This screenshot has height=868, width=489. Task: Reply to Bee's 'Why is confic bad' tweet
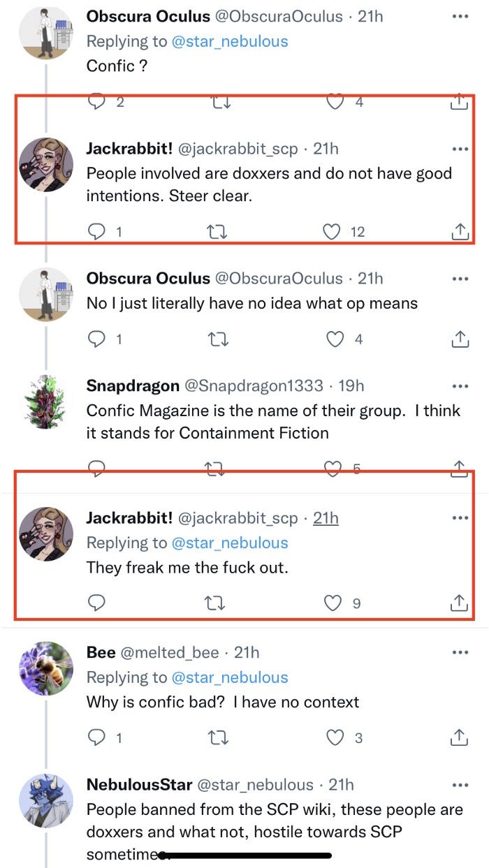98,737
